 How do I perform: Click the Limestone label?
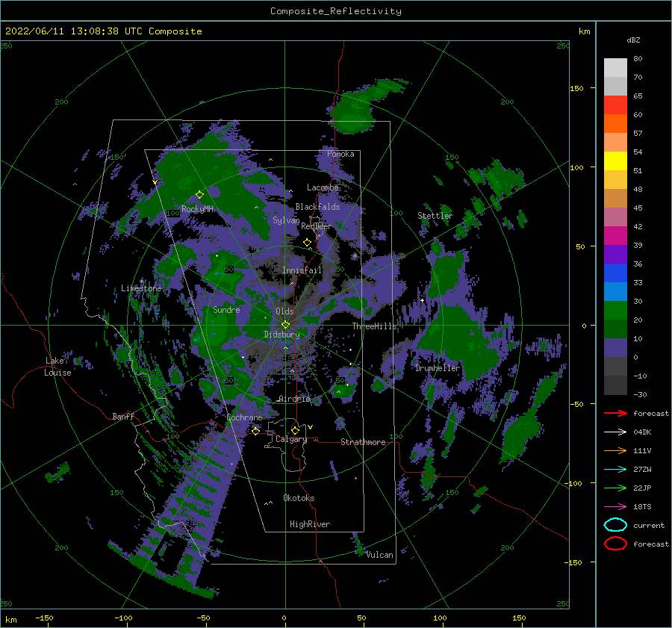point(141,288)
